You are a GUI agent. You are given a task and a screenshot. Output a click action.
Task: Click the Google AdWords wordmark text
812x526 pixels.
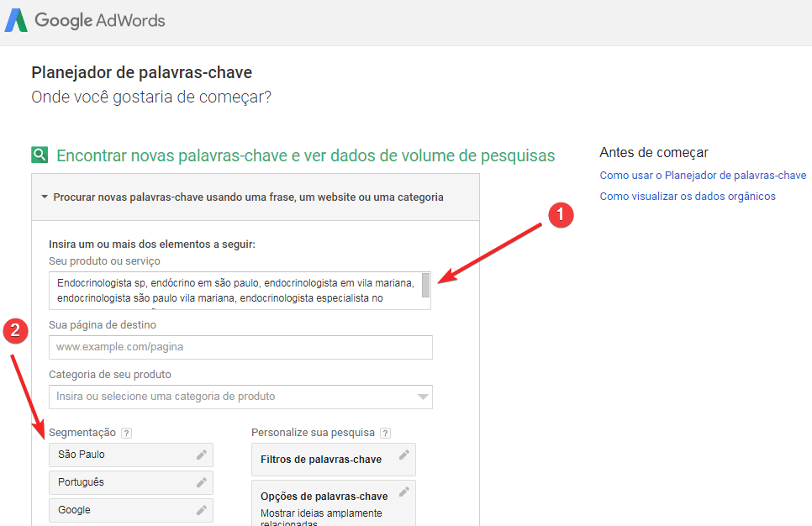pos(100,21)
